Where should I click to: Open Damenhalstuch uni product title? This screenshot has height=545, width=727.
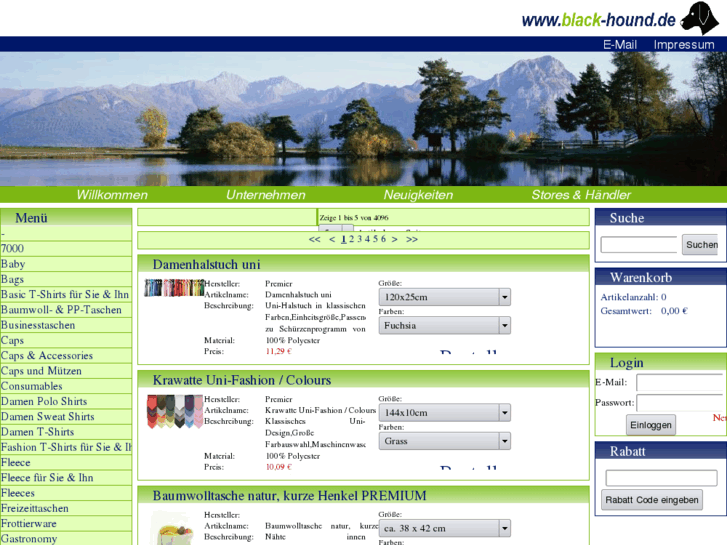pyautogui.click(x=206, y=264)
